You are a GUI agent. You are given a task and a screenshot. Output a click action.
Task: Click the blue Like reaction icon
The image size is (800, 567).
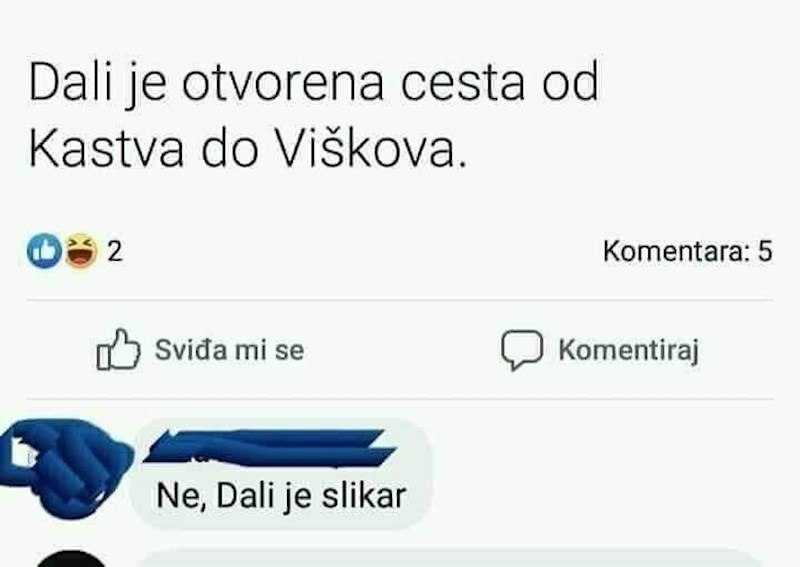click(44, 251)
